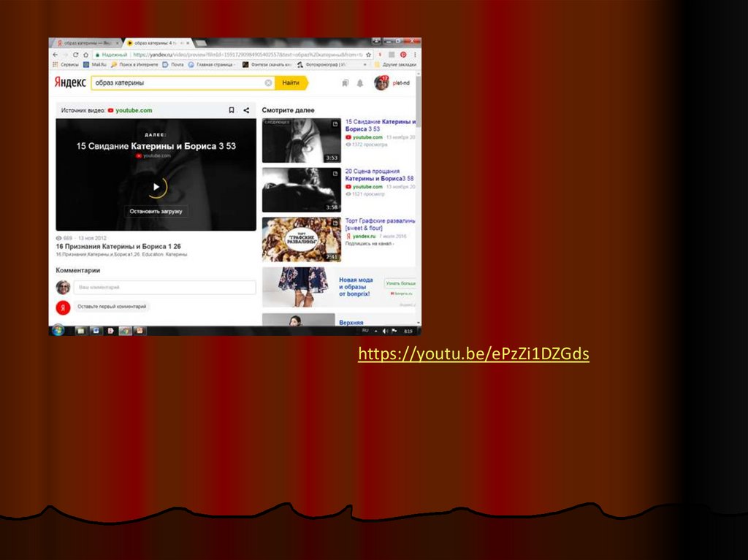Open '20 Сцена прощания' video link
The height and width of the screenshot is (560, 748).
379,175
